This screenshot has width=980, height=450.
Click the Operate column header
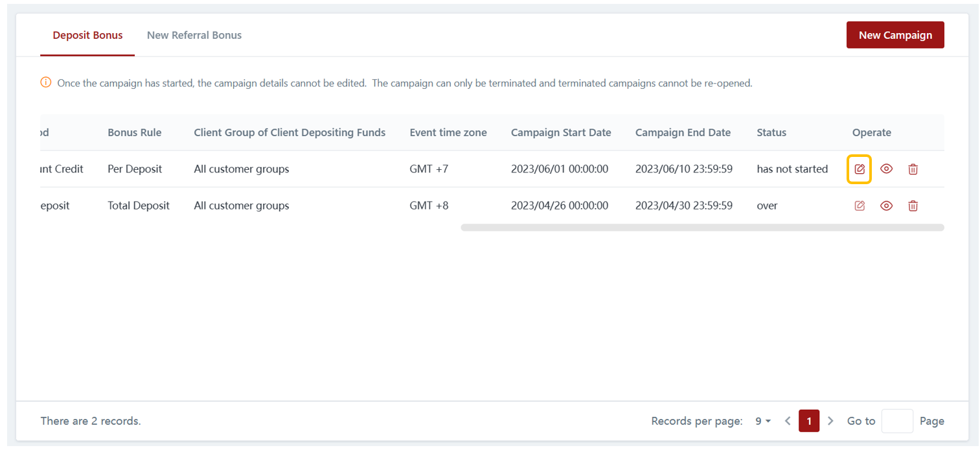point(872,132)
